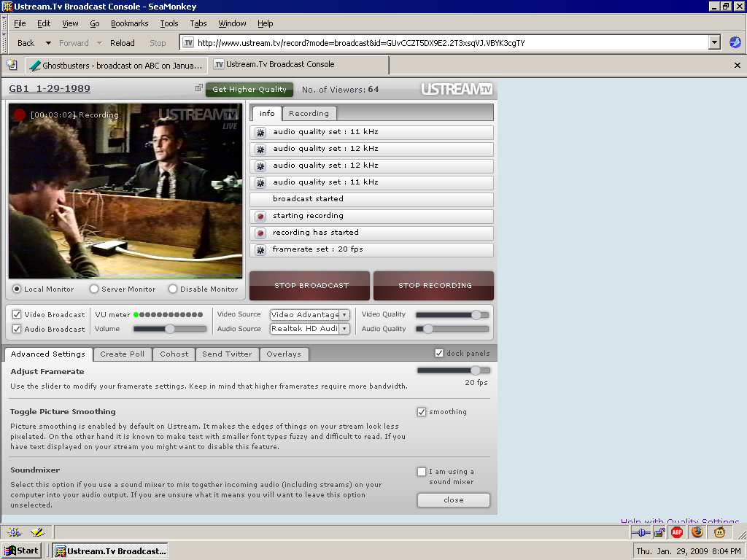747x560 pixels.
Task: Click the Back toolbar button
Action: click(x=26, y=43)
